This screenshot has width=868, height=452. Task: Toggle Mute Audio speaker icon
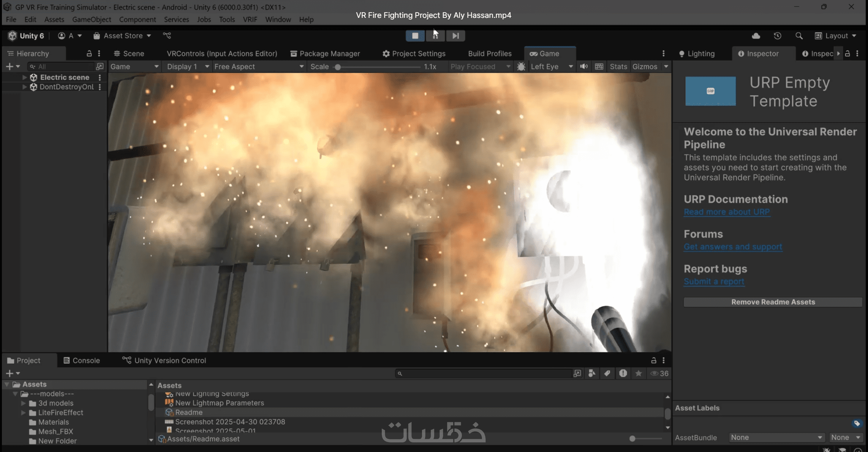(x=584, y=67)
